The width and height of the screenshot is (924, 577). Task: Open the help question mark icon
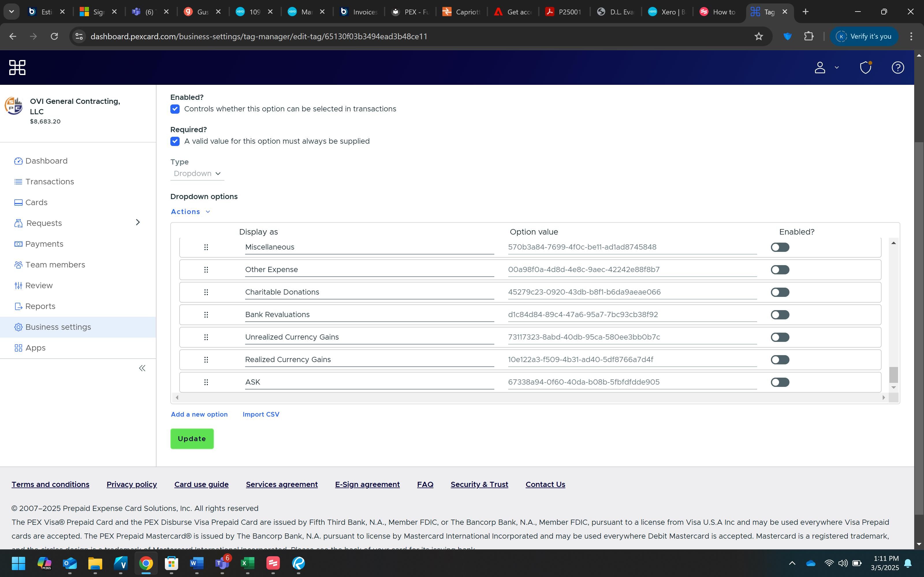(897, 68)
